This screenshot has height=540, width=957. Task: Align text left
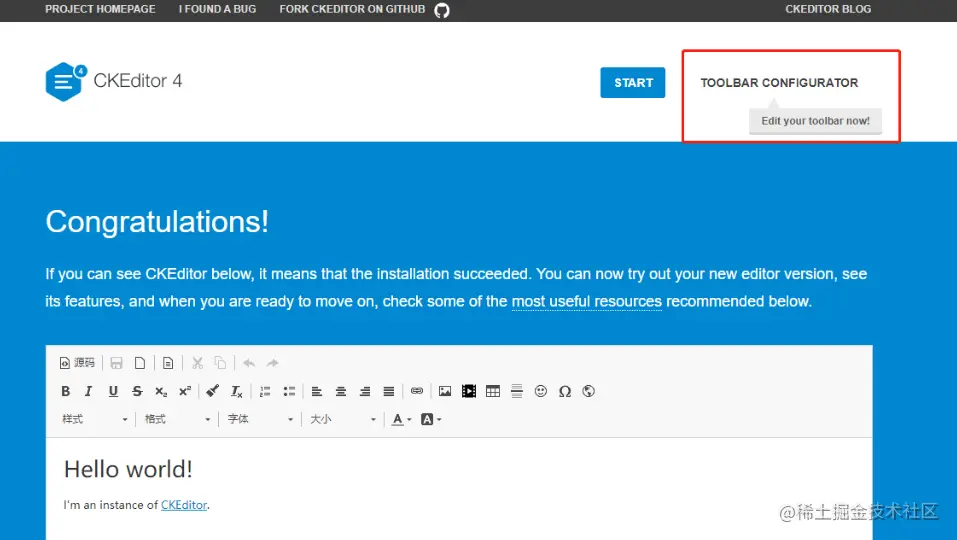pyautogui.click(x=317, y=391)
